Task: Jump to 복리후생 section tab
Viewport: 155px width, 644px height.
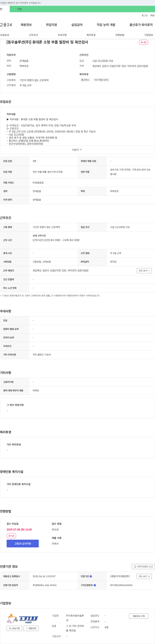Action: click(91, 35)
